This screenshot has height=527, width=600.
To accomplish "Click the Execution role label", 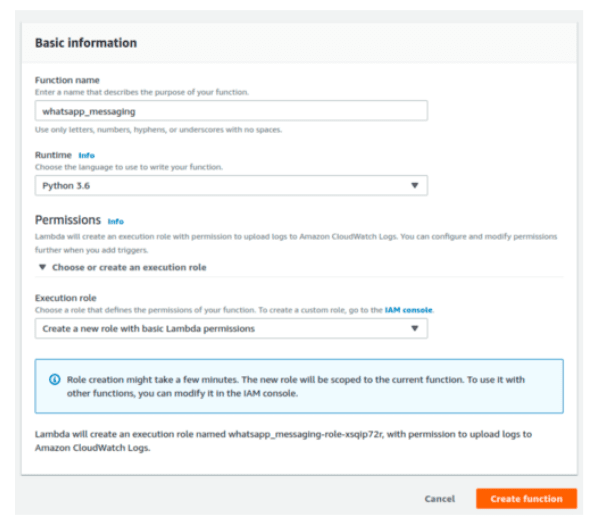I will point(65,298).
